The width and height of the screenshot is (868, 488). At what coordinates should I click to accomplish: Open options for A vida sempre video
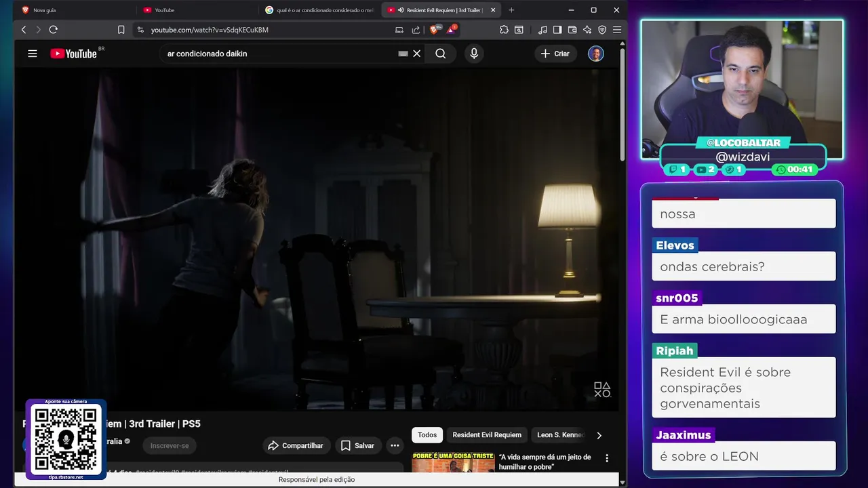(x=607, y=458)
